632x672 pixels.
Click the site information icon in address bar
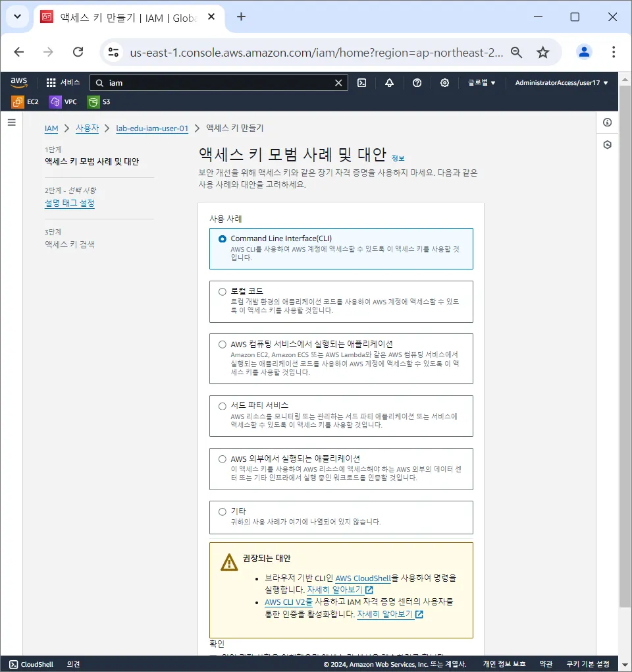point(113,52)
